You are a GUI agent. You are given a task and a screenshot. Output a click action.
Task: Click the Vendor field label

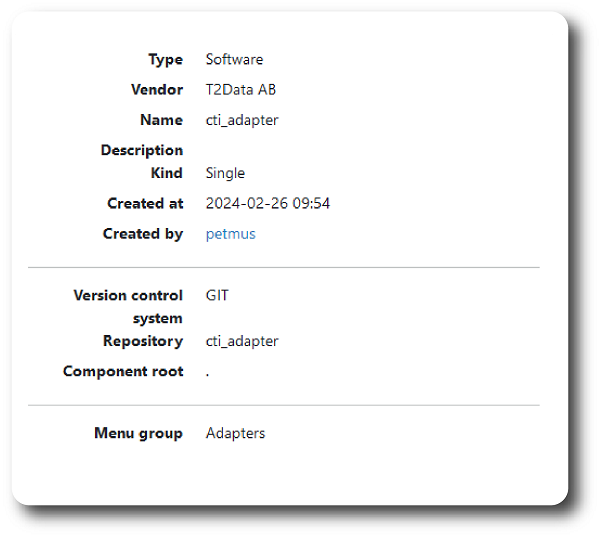pyautogui.click(x=157, y=90)
